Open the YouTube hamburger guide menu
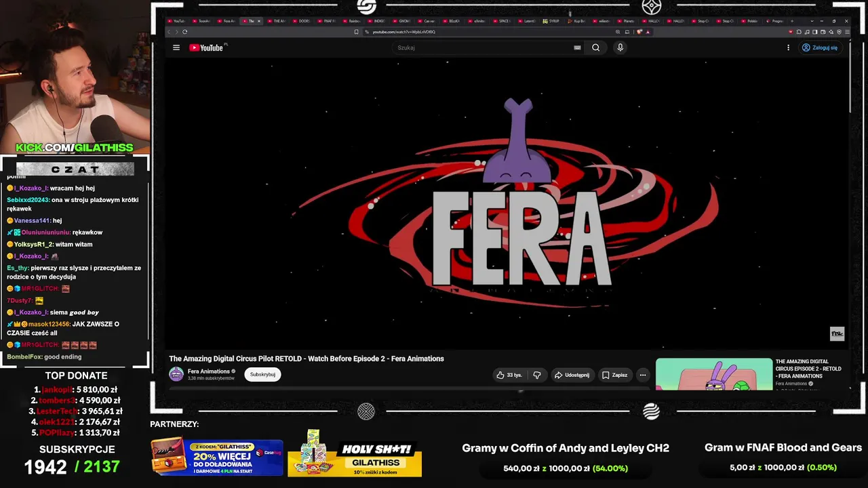 pos(176,47)
